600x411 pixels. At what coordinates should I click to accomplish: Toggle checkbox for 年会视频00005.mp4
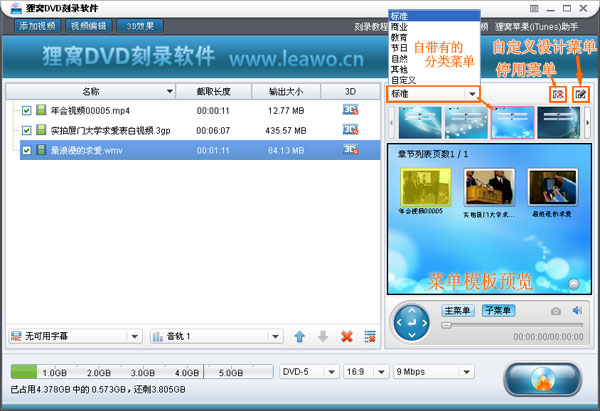click(26, 111)
